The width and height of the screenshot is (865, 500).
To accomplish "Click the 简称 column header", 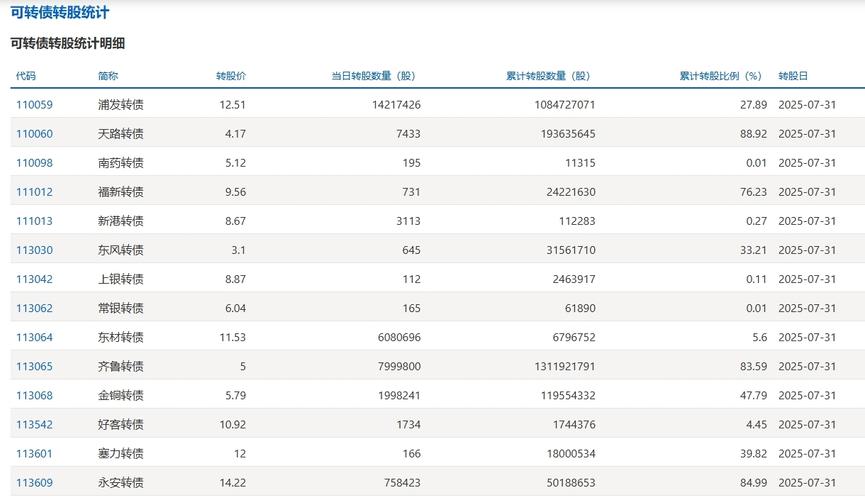I will pos(108,76).
